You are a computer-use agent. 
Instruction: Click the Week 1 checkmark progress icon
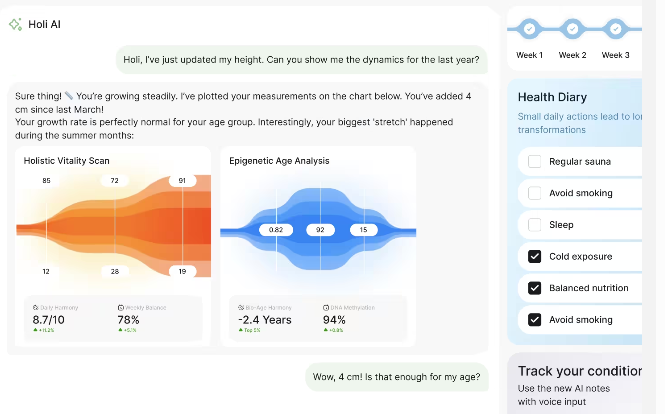[529, 29]
